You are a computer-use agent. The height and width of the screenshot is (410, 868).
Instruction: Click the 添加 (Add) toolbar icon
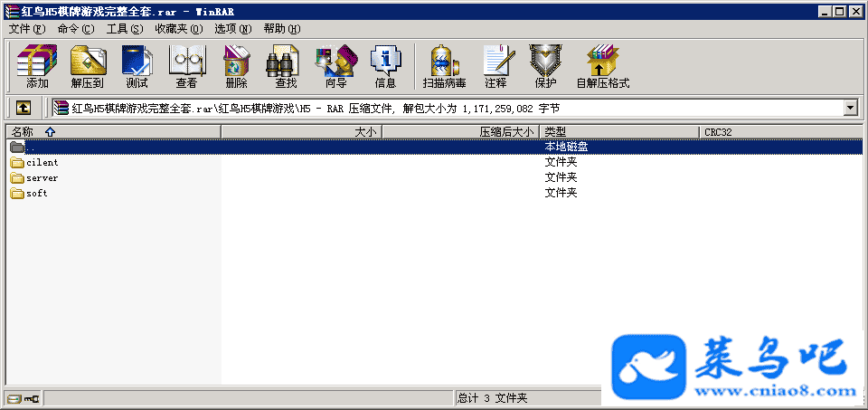click(x=37, y=66)
